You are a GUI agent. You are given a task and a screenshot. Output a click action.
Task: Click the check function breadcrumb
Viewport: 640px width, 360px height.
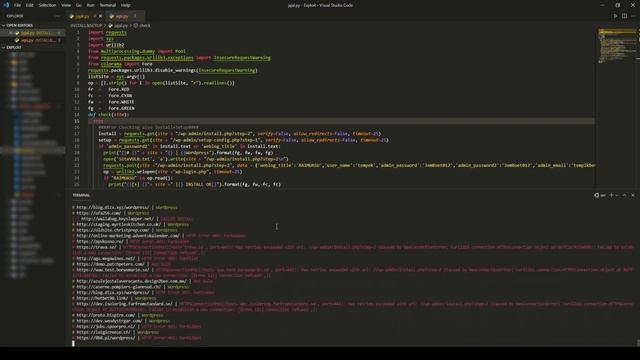(142, 26)
